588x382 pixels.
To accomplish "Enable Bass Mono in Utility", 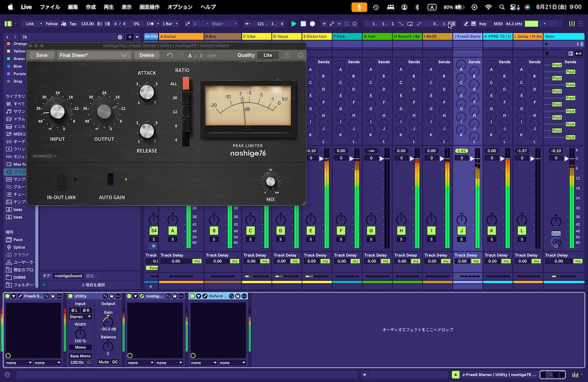I will [80, 356].
